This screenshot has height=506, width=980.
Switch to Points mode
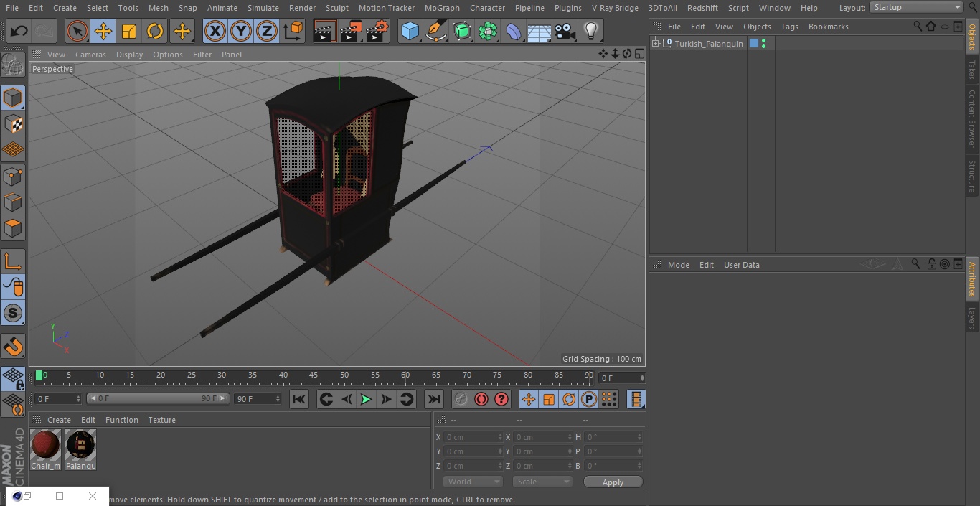click(x=13, y=176)
